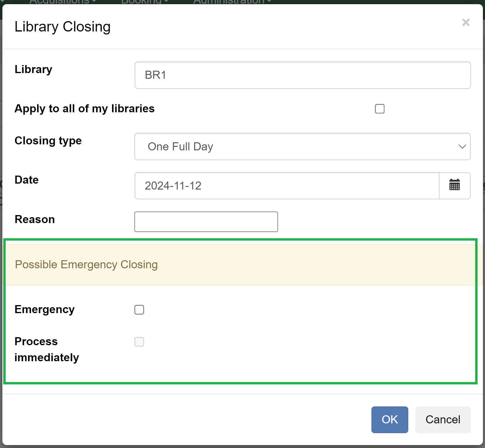Click the Emergency label text
The height and width of the screenshot is (448, 485).
45,310
